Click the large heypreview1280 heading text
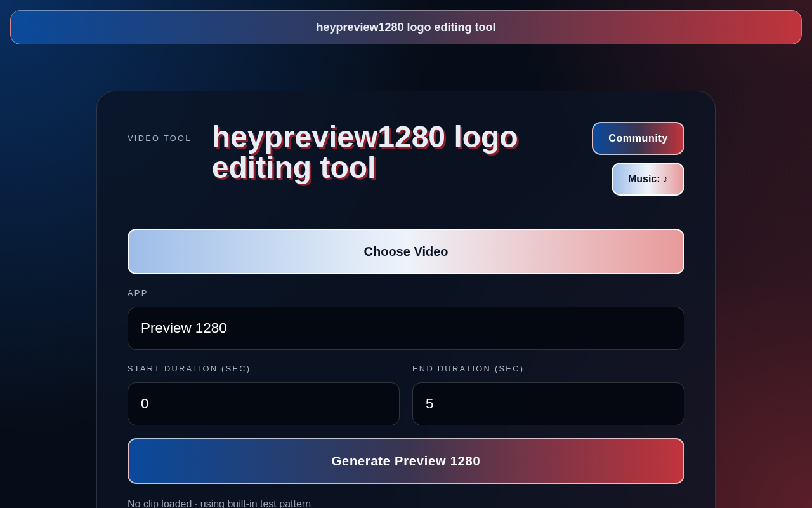This screenshot has width=812, height=508. [365, 152]
